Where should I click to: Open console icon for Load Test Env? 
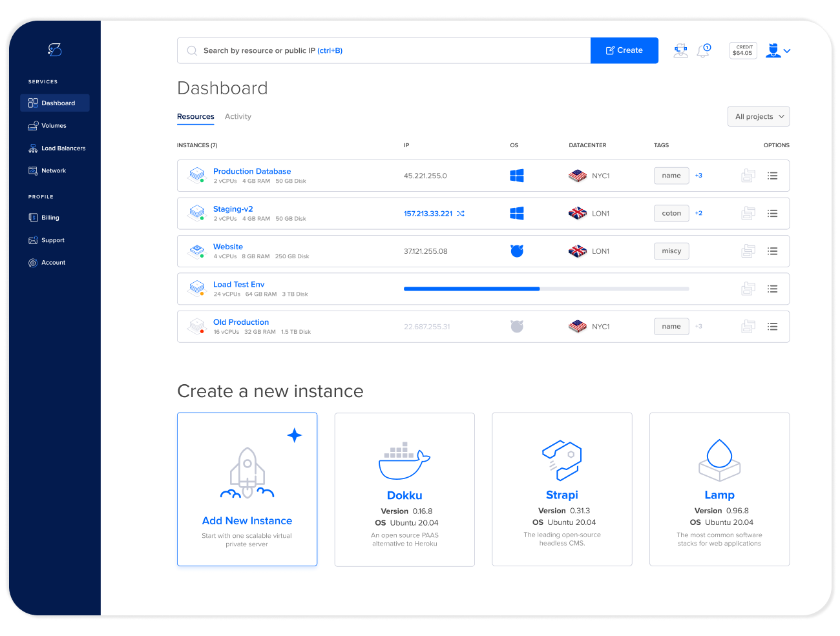748,289
